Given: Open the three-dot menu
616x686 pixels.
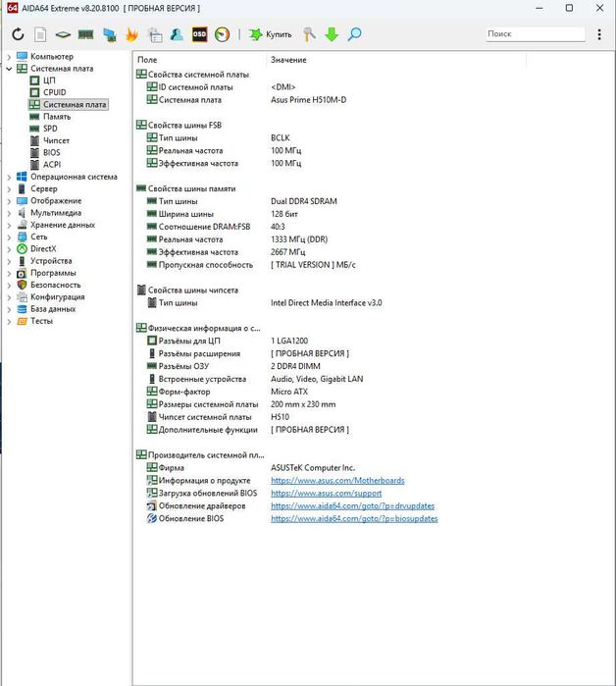Looking at the screenshot, I should coord(599,34).
